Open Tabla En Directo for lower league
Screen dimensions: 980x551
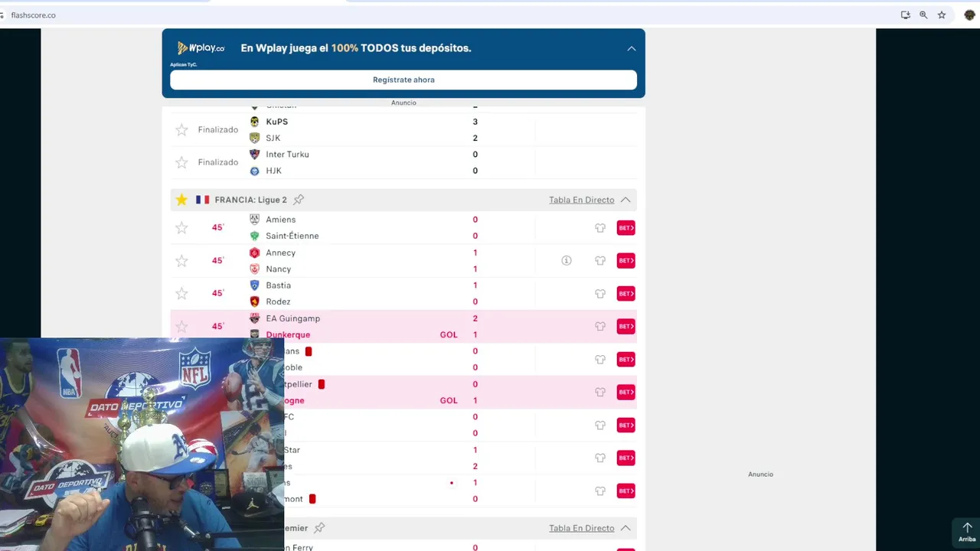pos(581,528)
